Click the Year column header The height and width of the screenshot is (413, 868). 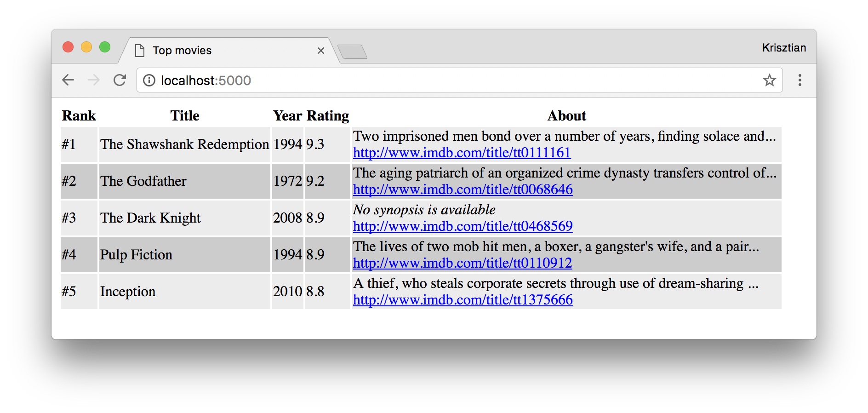tap(288, 116)
